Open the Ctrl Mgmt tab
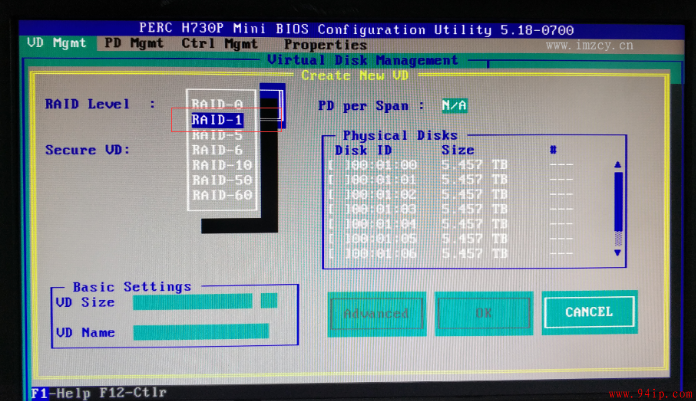Viewport: 696px width, 401px height. pos(220,44)
